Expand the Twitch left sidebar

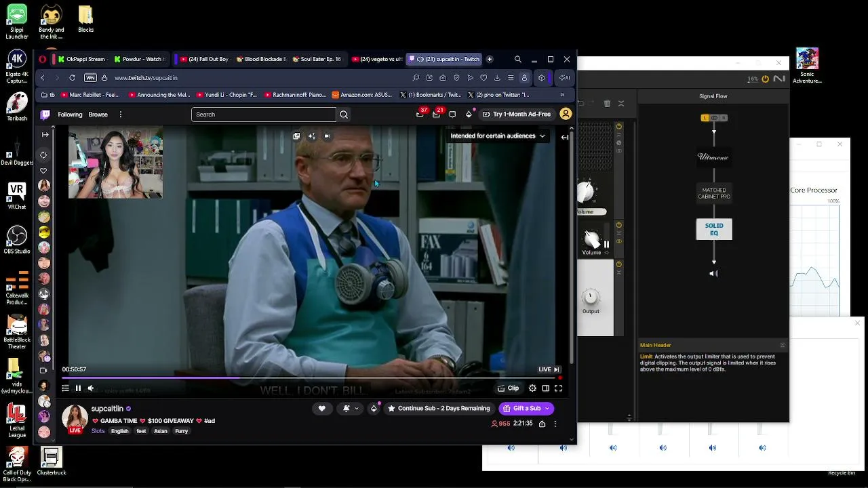coord(45,135)
